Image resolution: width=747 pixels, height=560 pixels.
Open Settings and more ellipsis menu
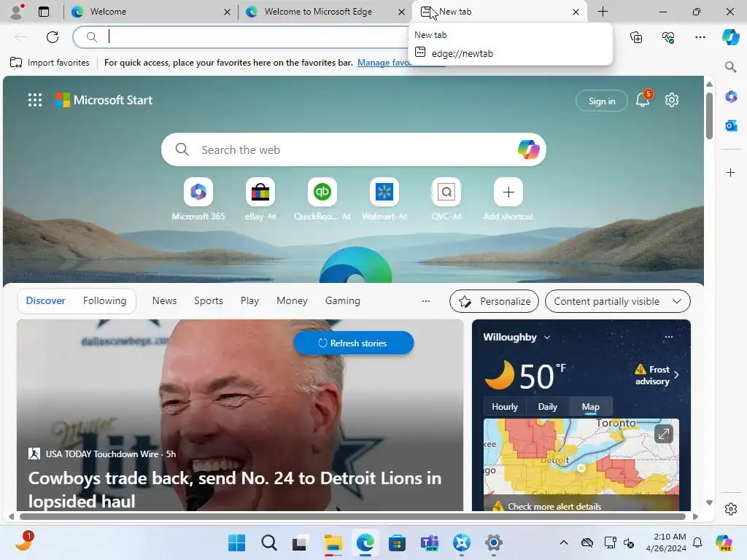[700, 36]
